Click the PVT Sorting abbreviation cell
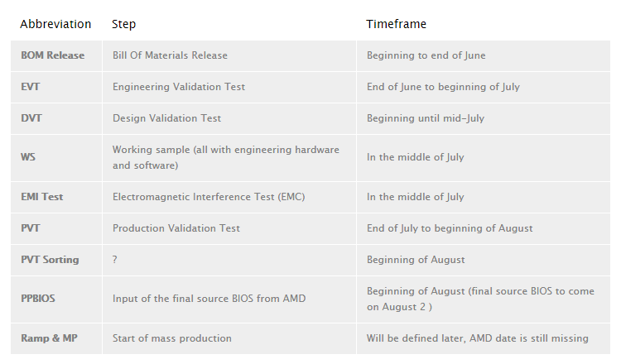 [56, 260]
